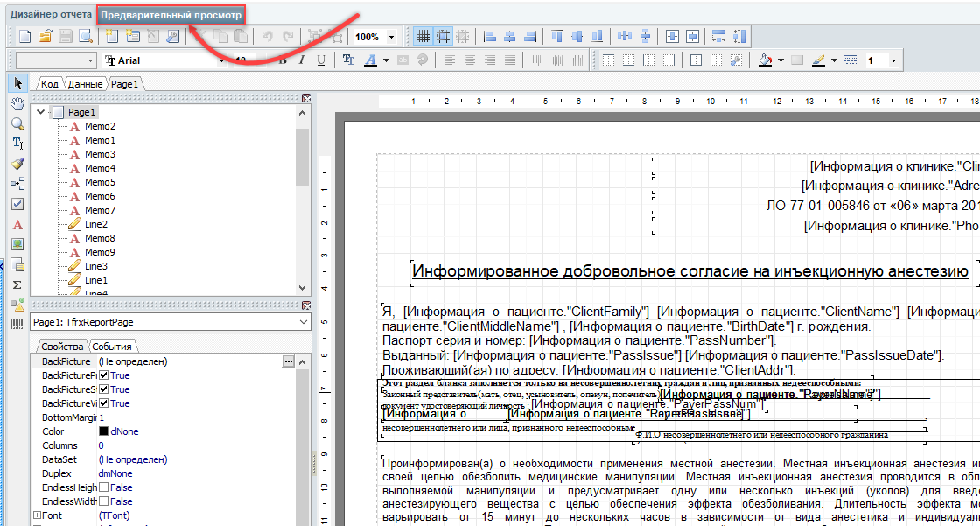The height and width of the screenshot is (526, 980).
Task: Insert a Picture object from the object bar
Action: 17,244
